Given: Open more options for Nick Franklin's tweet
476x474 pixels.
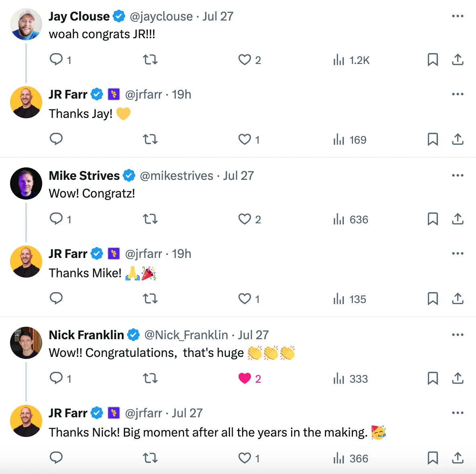Looking at the screenshot, I should [458, 334].
